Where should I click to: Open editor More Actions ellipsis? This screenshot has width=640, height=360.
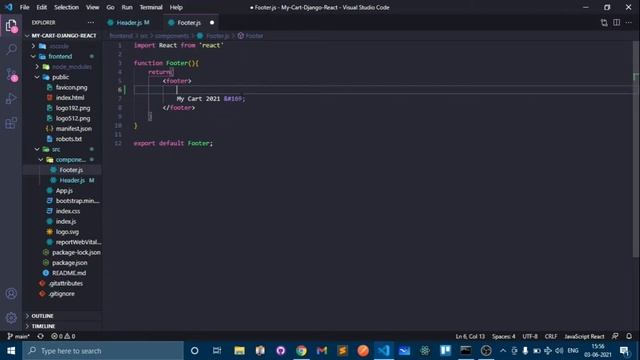[x=629, y=22]
